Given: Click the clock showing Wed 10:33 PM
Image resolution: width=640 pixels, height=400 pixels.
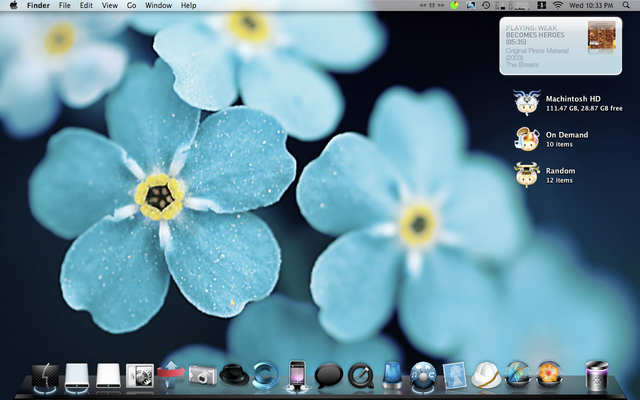Looking at the screenshot, I should click(591, 5).
